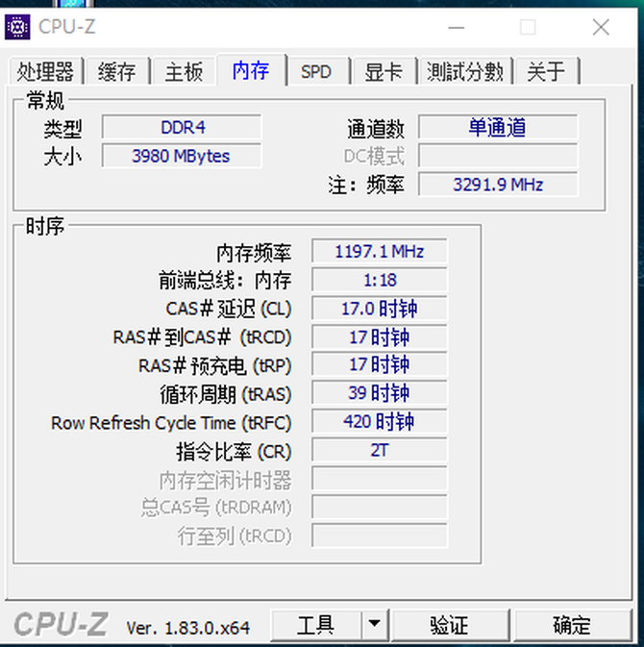Switch to the 关于 tab
This screenshot has width=644, height=647.
pyautogui.click(x=546, y=71)
